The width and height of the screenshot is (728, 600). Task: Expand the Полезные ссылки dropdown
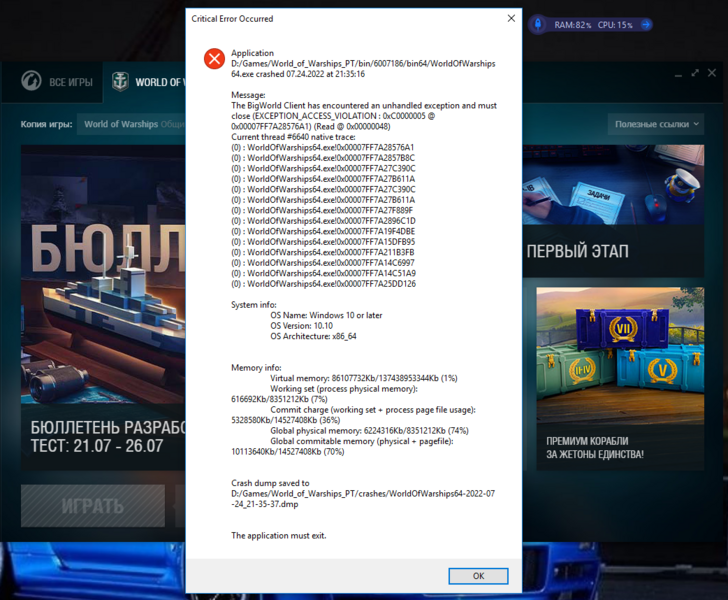point(656,124)
